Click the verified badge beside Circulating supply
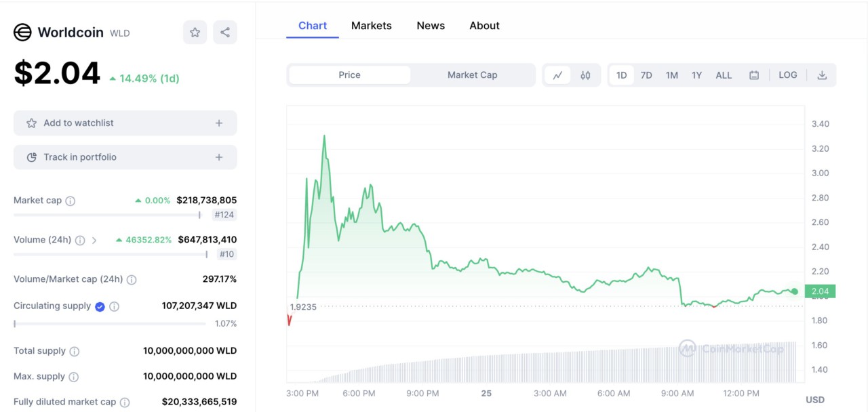The image size is (868, 412). [x=100, y=306]
